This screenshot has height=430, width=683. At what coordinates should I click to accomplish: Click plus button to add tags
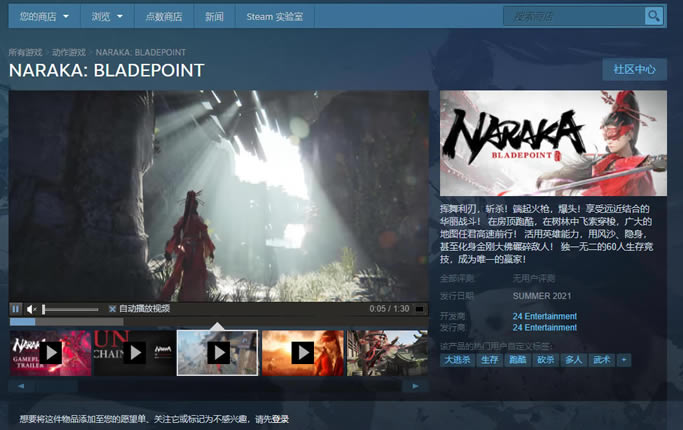[x=624, y=360]
